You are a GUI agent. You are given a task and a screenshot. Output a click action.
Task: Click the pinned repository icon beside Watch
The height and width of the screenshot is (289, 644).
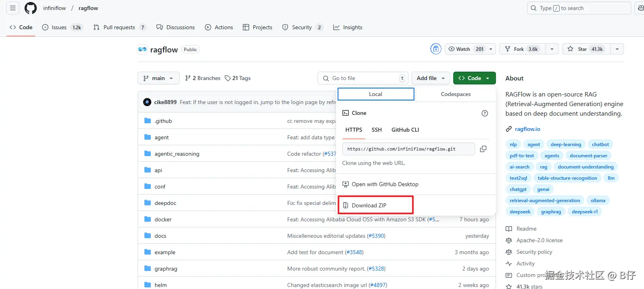[x=436, y=49]
